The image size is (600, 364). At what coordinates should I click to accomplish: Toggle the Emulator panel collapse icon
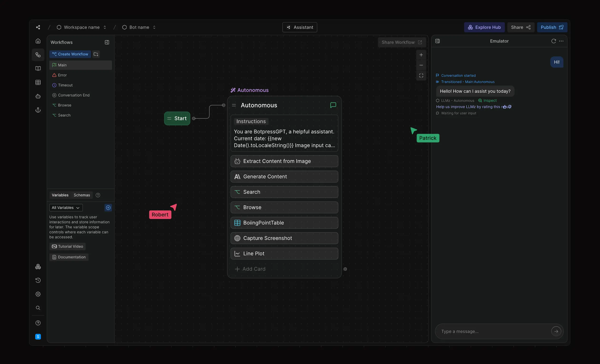[x=437, y=41]
